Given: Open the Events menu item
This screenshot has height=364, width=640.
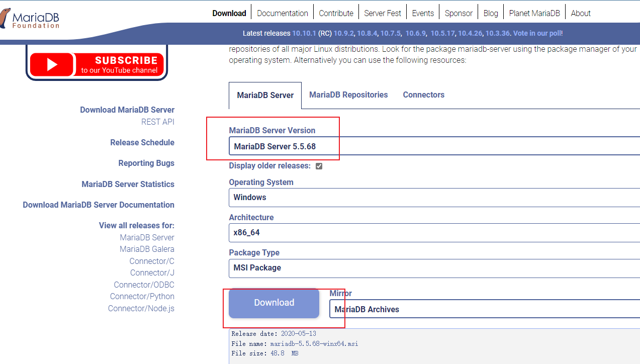Looking at the screenshot, I should (x=423, y=13).
